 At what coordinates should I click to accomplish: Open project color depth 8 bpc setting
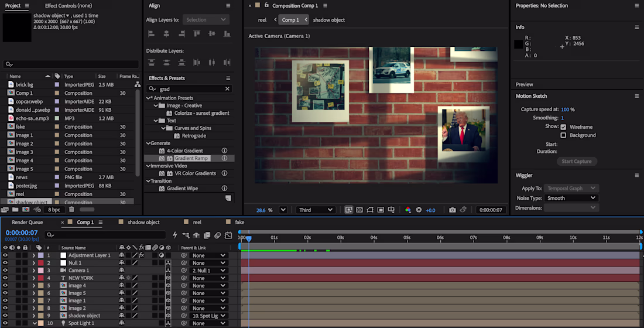pos(54,210)
